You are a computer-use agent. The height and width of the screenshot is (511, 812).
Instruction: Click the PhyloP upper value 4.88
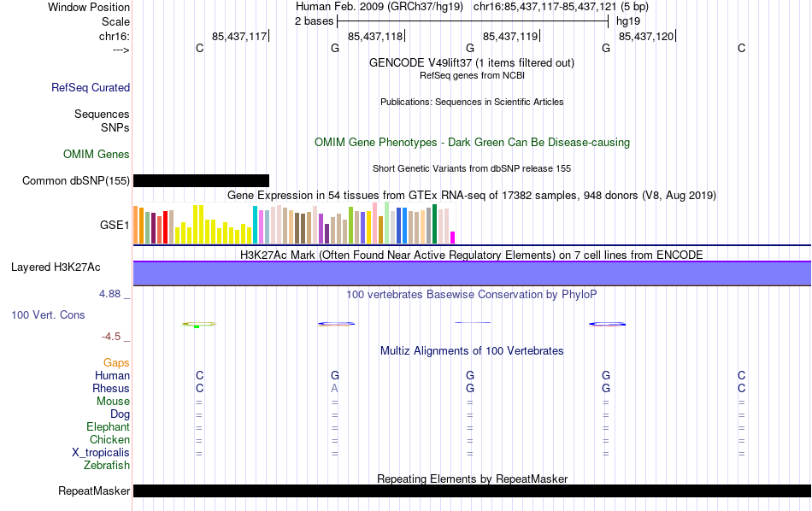coord(109,294)
